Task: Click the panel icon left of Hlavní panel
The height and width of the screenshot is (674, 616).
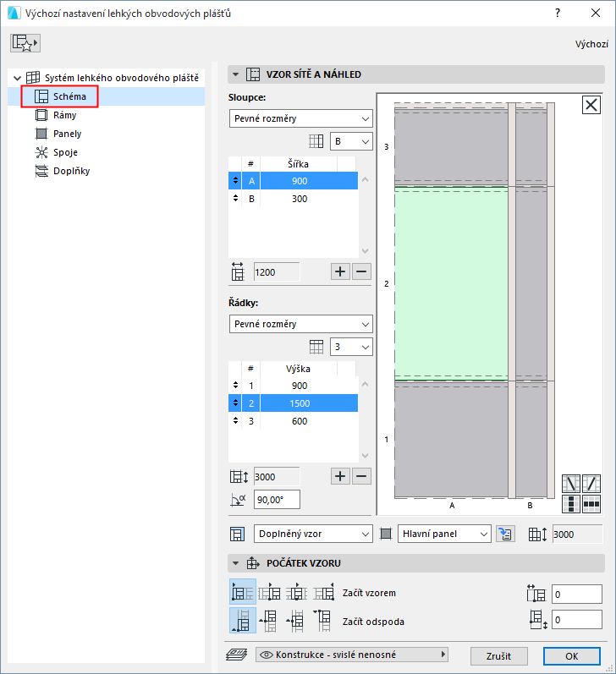Action: 386,534
